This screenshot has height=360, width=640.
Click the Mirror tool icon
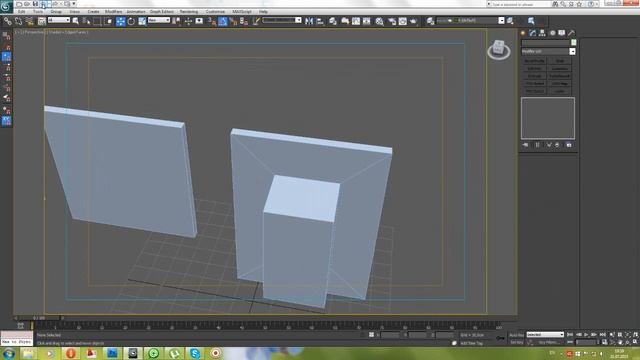[309, 21]
